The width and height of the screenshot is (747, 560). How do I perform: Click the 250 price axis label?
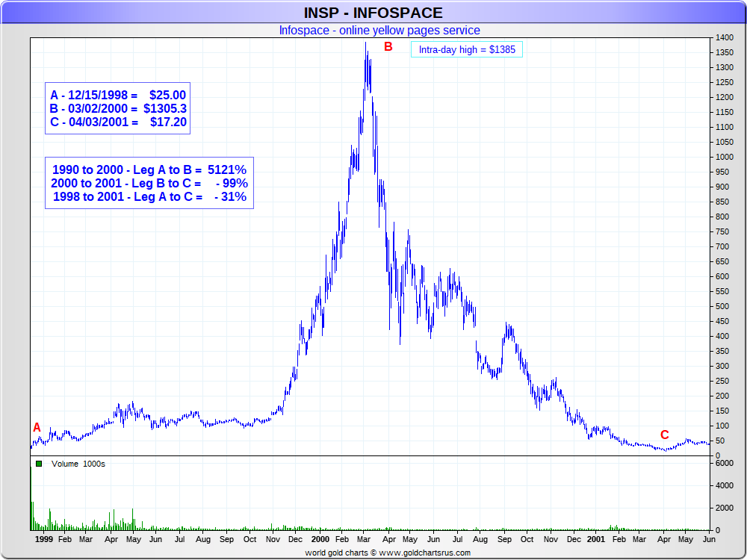(722, 381)
